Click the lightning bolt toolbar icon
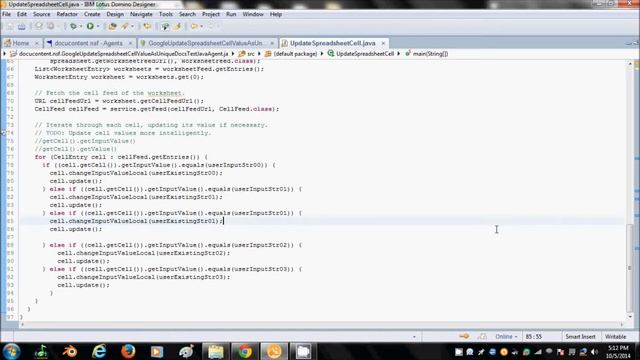Image resolution: width=640 pixels, height=360 pixels. [x=178, y=27]
